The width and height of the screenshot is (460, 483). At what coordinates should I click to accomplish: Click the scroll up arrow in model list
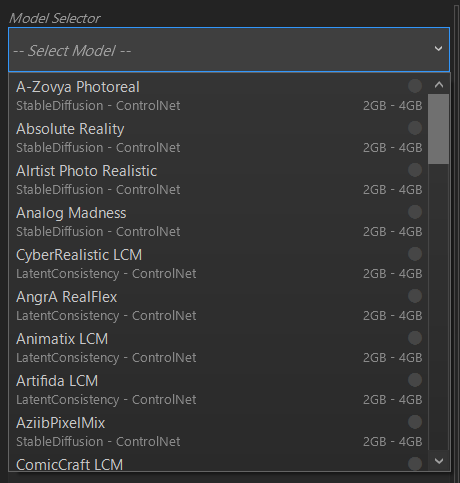click(x=439, y=85)
